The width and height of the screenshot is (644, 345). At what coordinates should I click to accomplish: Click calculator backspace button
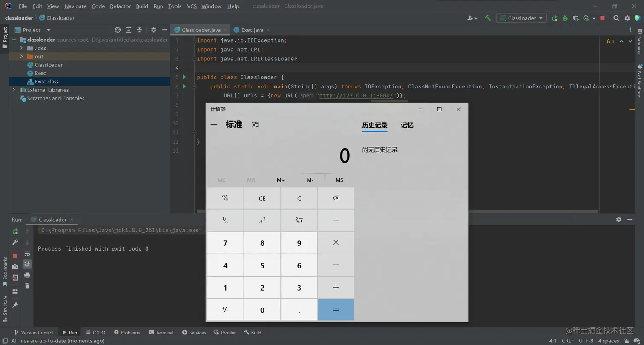click(x=336, y=198)
